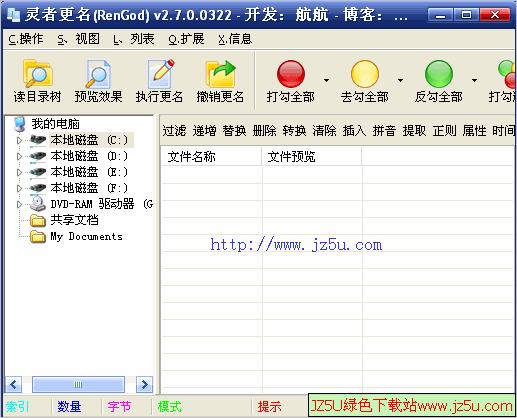Click the 模式 status bar label
This screenshot has height=418, width=517.
169,407
